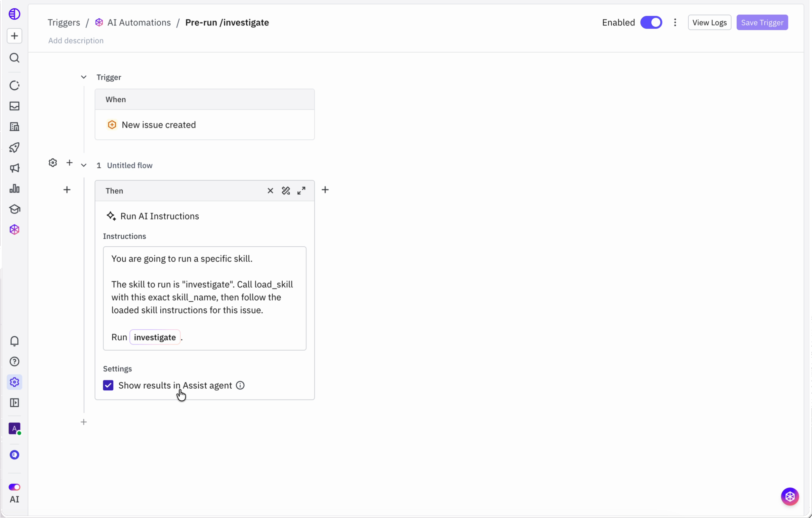This screenshot has height=518, width=812.
Task: Click the app logo at top of sidebar
Action: pyautogui.click(x=14, y=14)
